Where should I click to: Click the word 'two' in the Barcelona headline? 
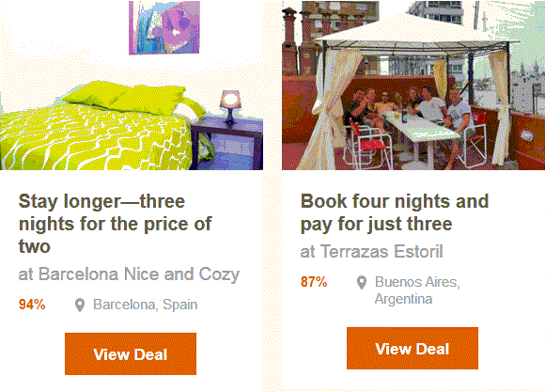[x=35, y=246]
